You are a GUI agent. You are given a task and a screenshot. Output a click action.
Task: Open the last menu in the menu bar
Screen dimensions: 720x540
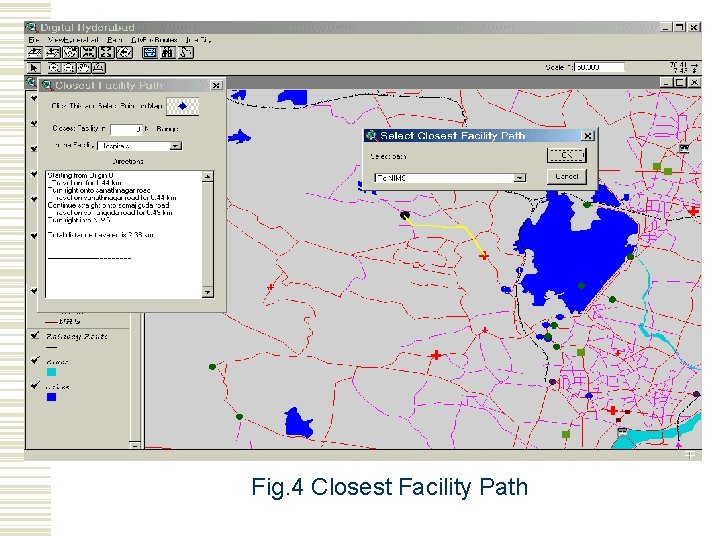[x=198, y=40]
